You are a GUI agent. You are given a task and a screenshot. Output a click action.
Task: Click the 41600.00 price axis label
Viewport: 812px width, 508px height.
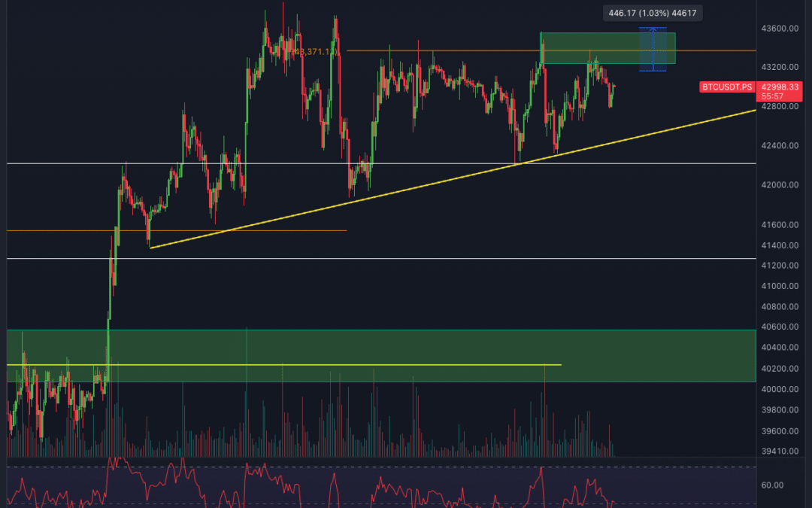coord(780,225)
